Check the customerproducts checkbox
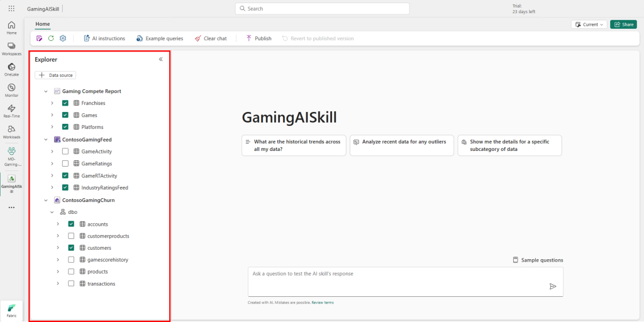Screen dimensions: 644x322 [x=71, y=236]
